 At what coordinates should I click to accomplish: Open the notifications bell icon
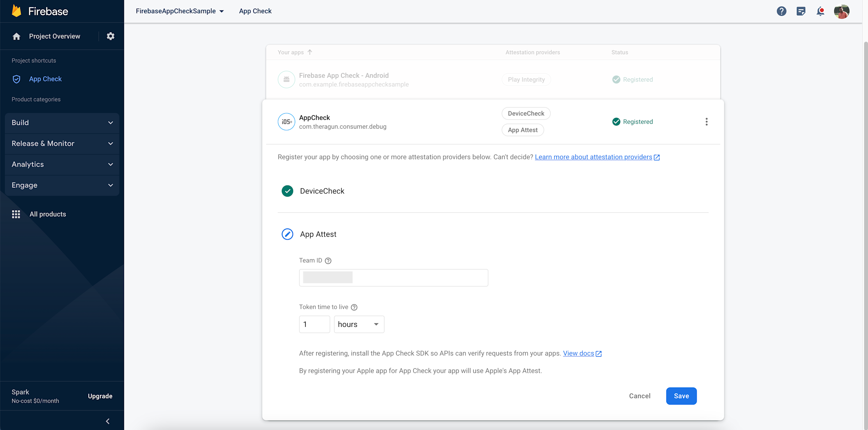pos(820,11)
